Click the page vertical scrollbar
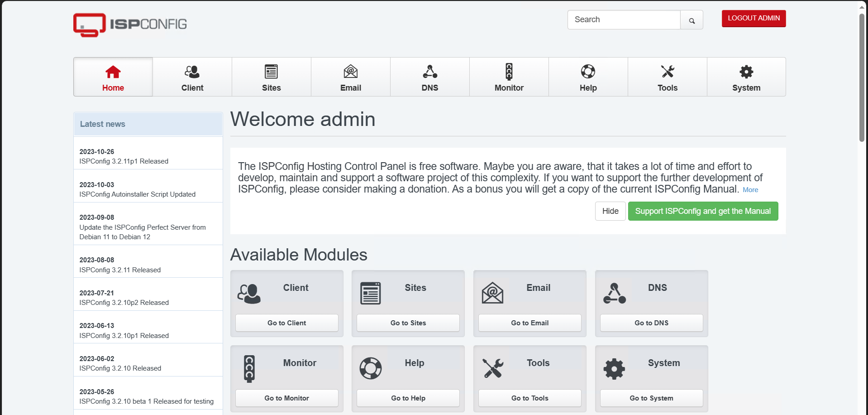The width and height of the screenshot is (868, 415). point(862,77)
